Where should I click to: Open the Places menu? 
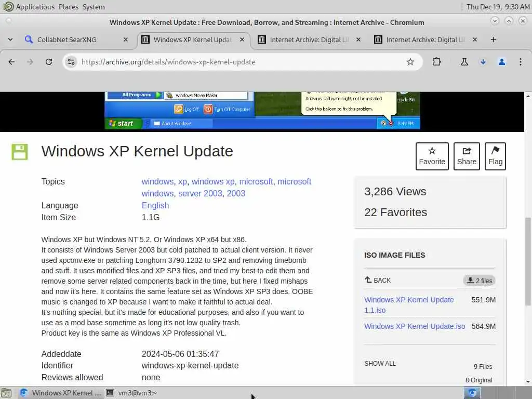68,7
